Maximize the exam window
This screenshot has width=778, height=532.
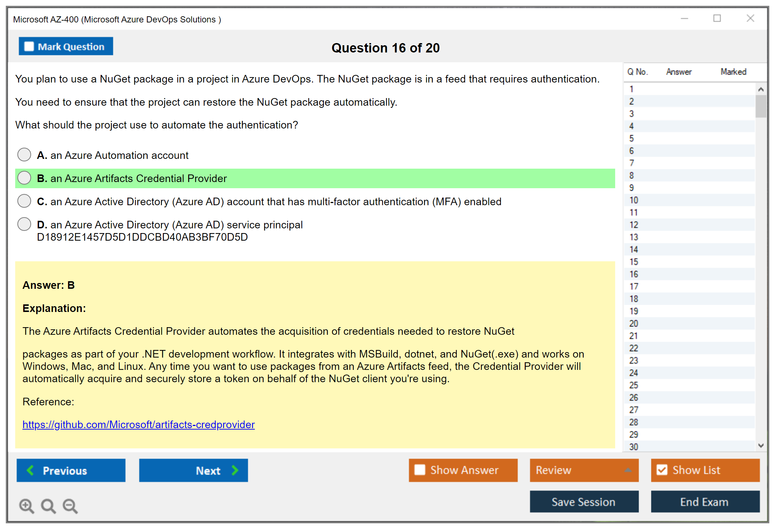tap(717, 18)
